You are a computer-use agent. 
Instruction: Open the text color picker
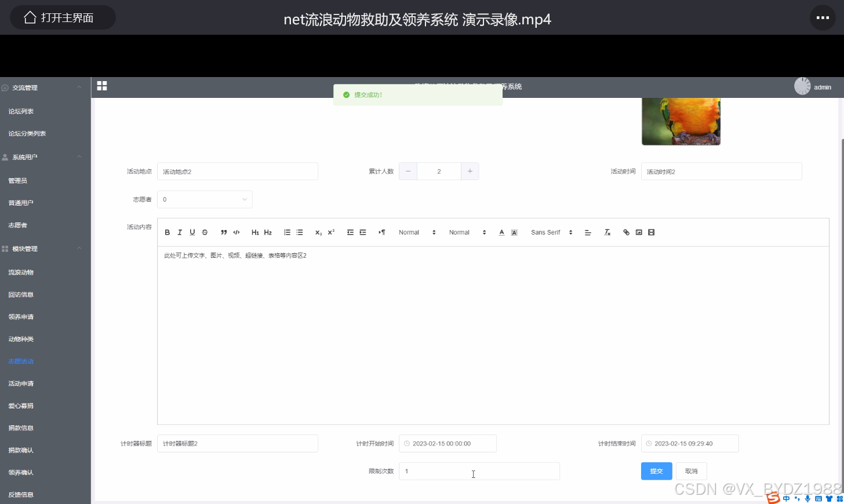click(501, 232)
